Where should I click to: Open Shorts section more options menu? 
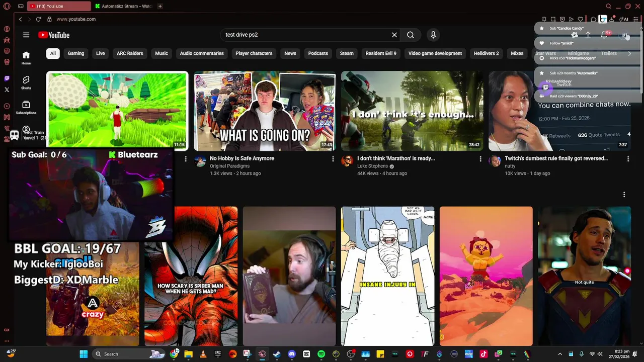point(624,195)
